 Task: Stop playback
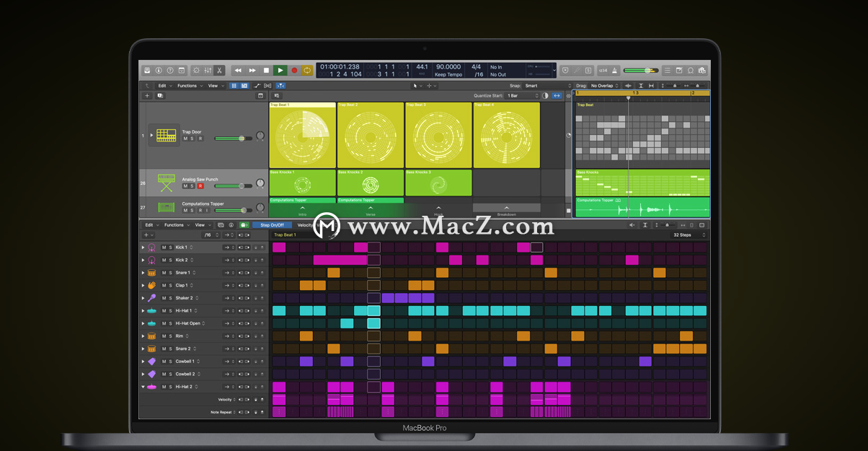pos(266,70)
